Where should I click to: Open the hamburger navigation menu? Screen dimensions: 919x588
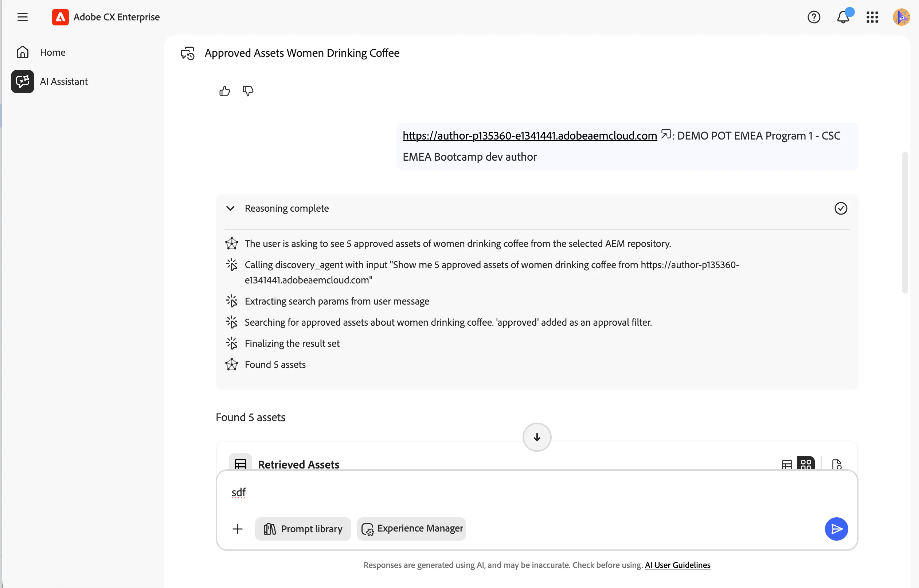pos(23,17)
